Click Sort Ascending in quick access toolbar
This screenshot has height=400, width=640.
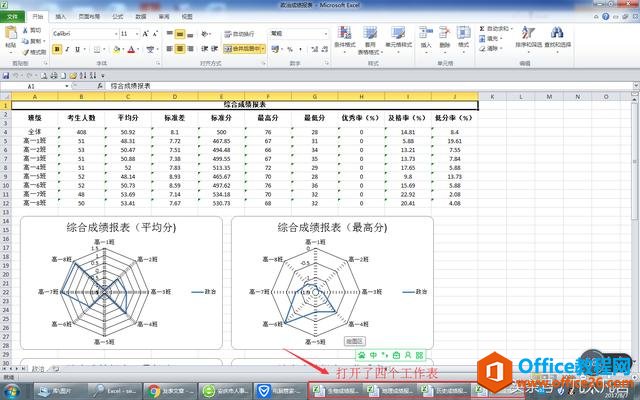[x=83, y=76]
